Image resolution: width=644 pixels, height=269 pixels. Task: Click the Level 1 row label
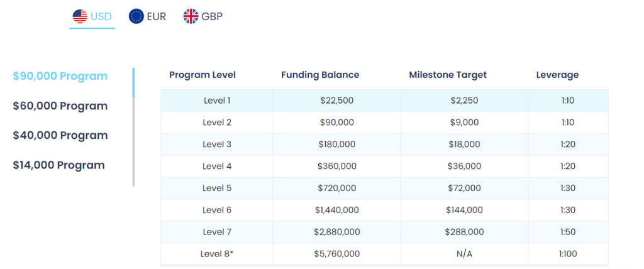click(218, 100)
